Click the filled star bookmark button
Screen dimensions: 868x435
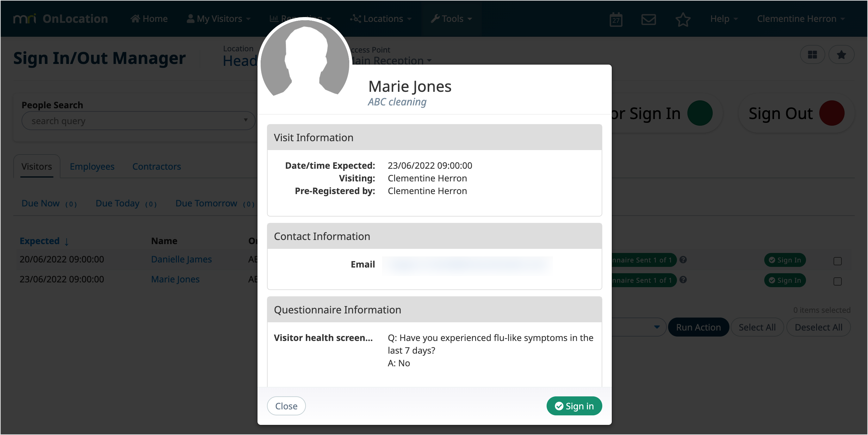[x=841, y=55]
